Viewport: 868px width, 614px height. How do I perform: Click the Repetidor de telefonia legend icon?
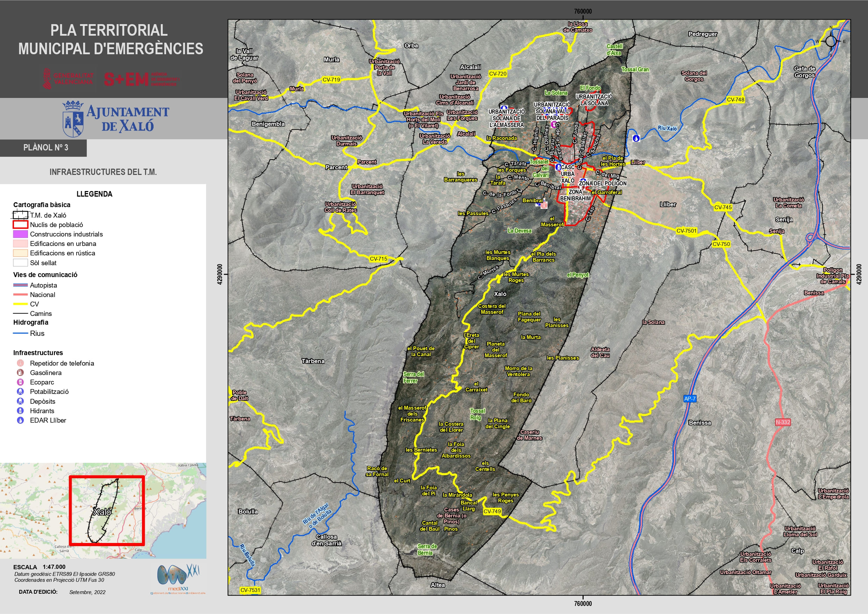[20, 363]
